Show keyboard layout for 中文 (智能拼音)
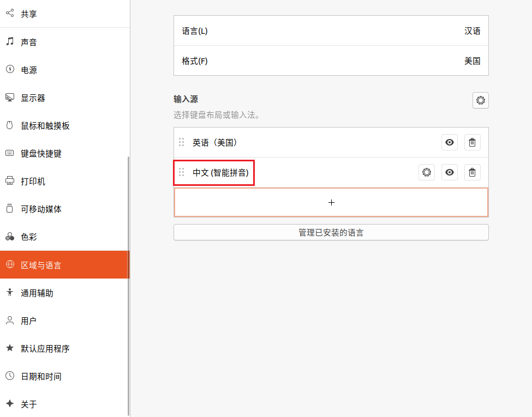The width and height of the screenshot is (532, 417). click(450, 172)
